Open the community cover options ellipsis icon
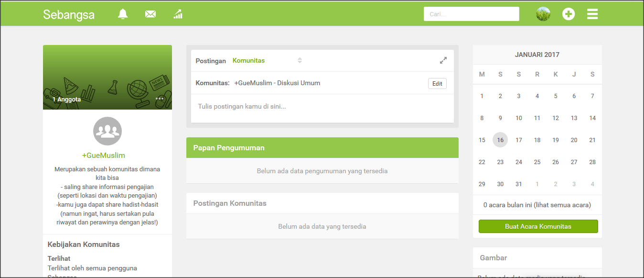The height and width of the screenshot is (278, 644). [x=160, y=98]
